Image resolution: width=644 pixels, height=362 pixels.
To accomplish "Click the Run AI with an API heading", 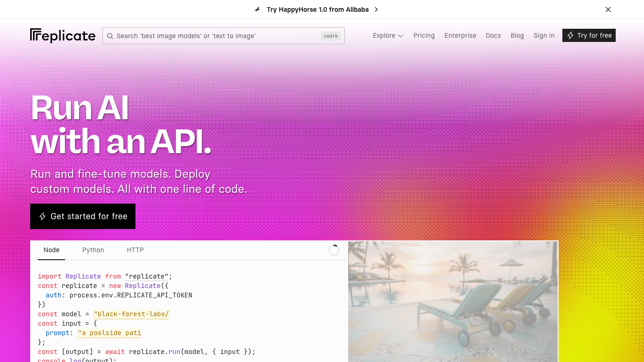I will 121,124.
